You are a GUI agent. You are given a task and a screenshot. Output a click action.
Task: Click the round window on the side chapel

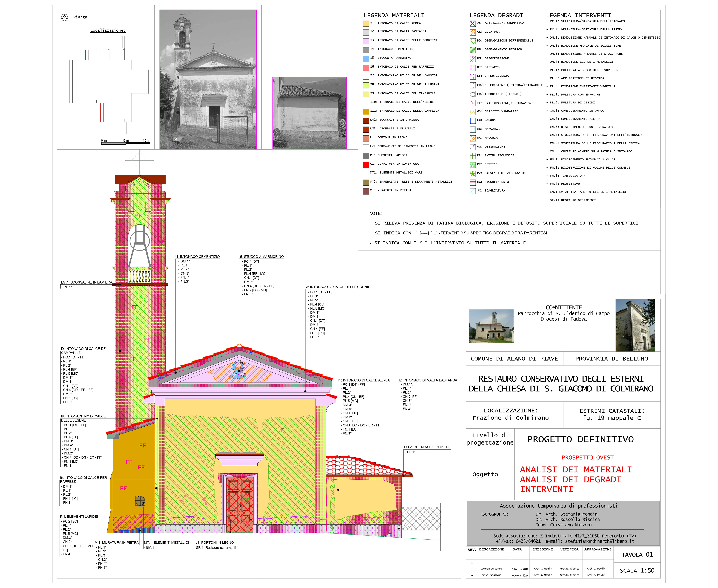[140, 501]
